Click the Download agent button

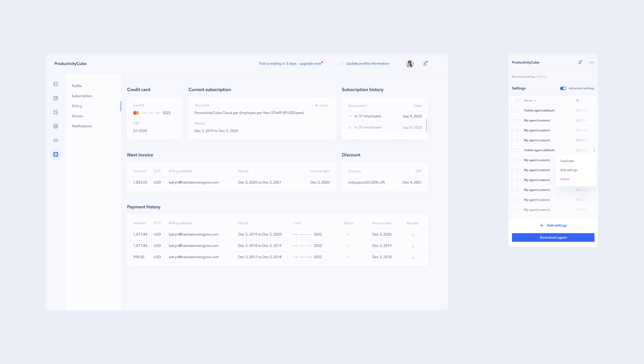click(553, 237)
